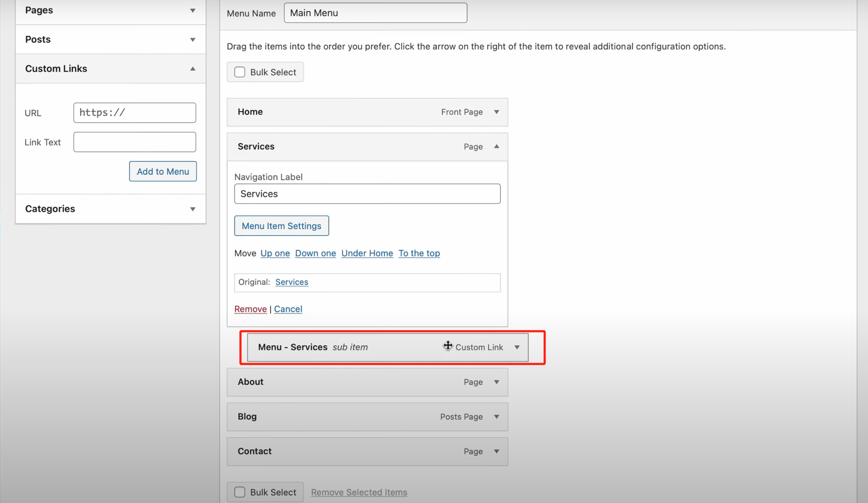Viewport: 868px width, 503px height.
Task: Expand Contact menu item arrow
Action: [x=496, y=451]
